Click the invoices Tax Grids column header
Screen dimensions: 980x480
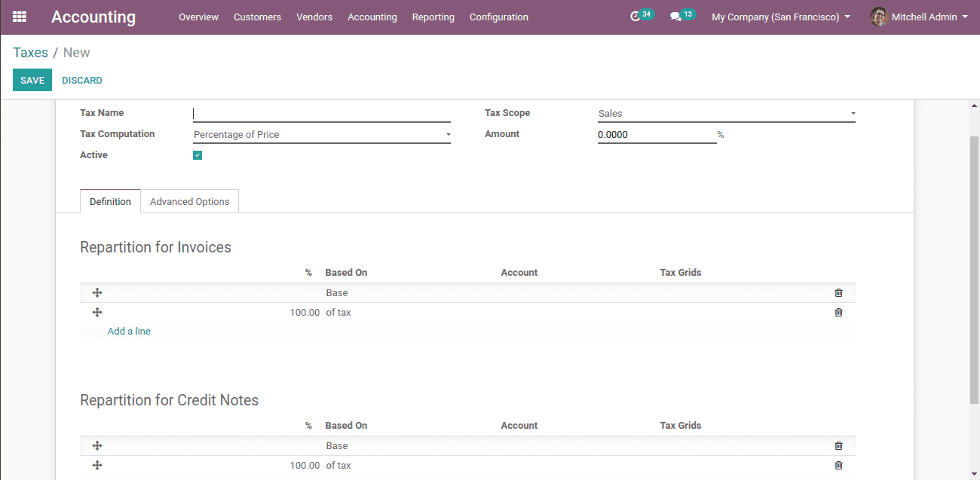pyautogui.click(x=681, y=273)
